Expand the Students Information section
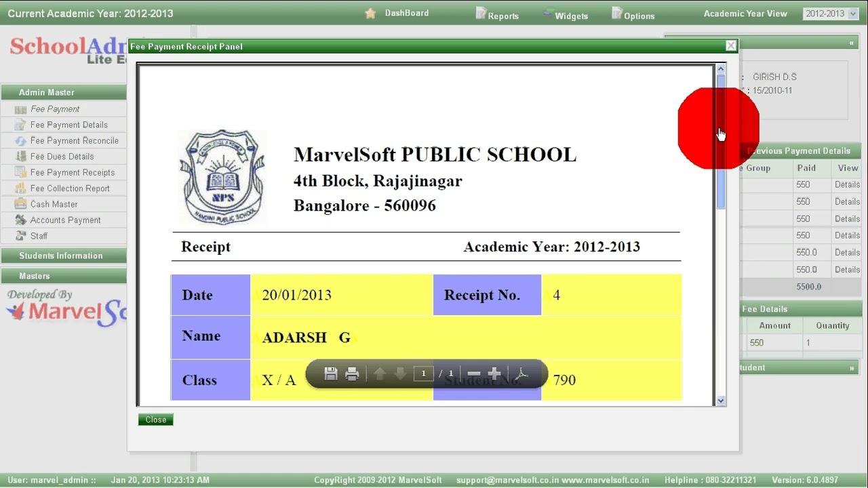Screen dimensions: 868x488 coord(63,256)
